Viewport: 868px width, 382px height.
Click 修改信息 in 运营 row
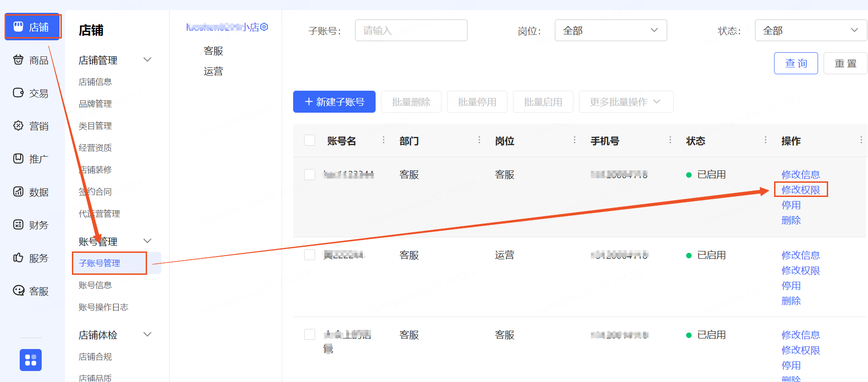(801, 255)
